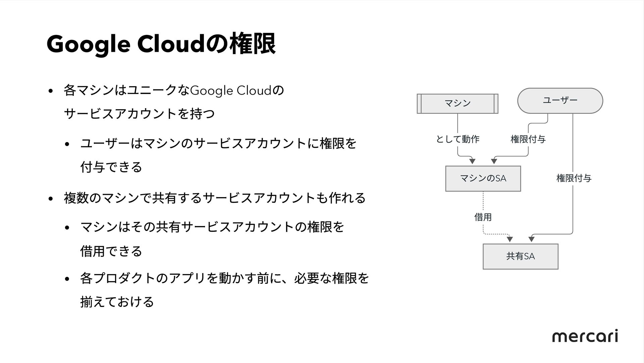
Task: Click the text 借用できる
Action: [x=111, y=251]
